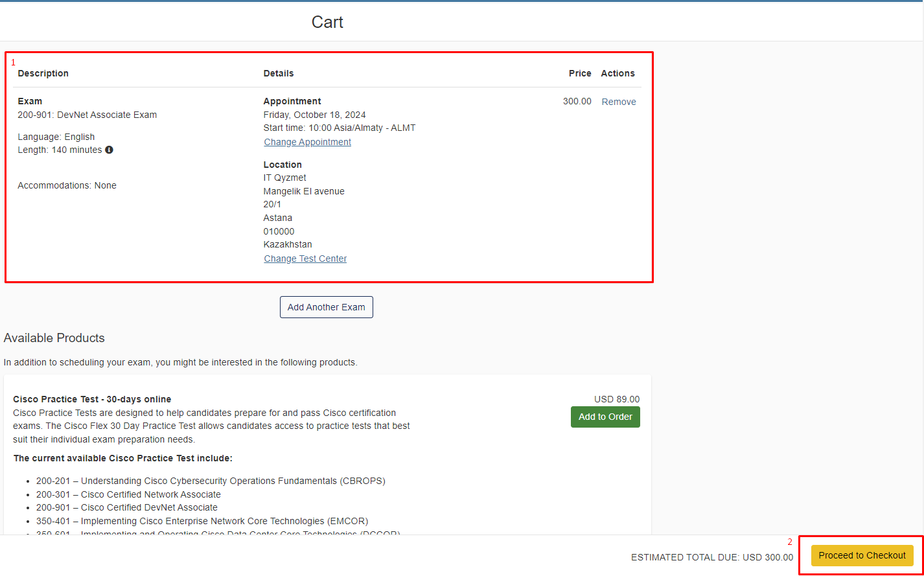The height and width of the screenshot is (576, 924).
Task: Select the Cisco Practice Test - 30-days online title
Action: (92, 399)
